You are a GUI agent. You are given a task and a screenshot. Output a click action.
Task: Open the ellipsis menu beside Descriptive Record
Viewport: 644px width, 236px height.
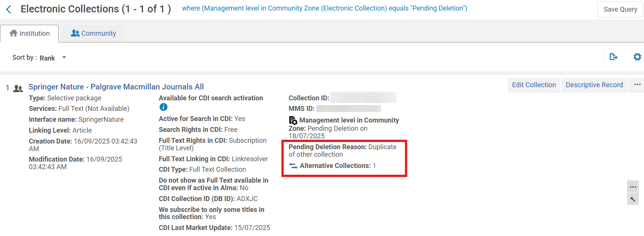coord(636,85)
